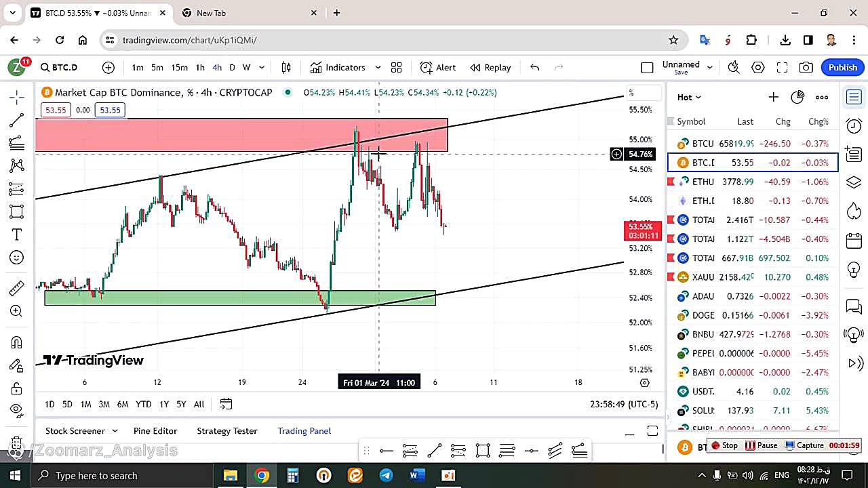Open chart scale settings gear icon
The width and height of the screenshot is (868, 488).
[x=645, y=383]
